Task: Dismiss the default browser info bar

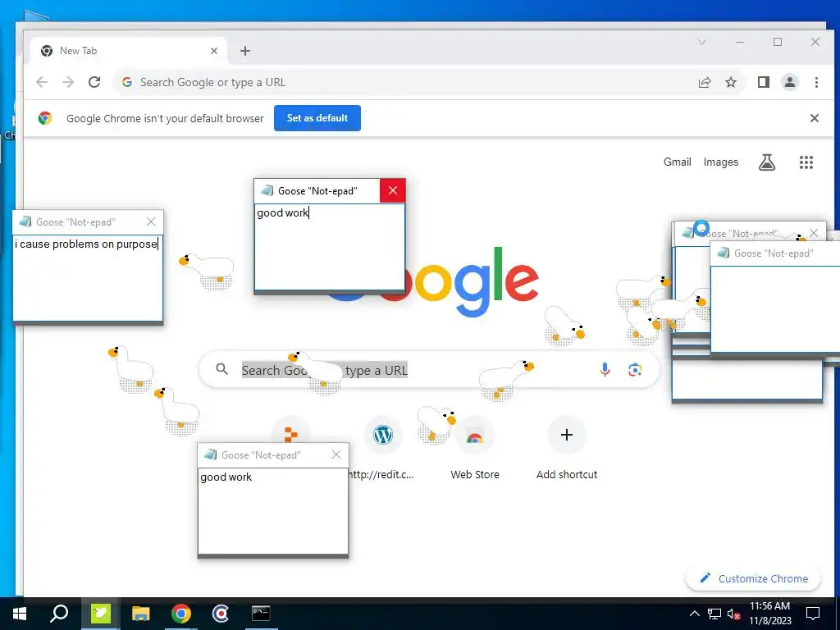Action: click(x=815, y=118)
